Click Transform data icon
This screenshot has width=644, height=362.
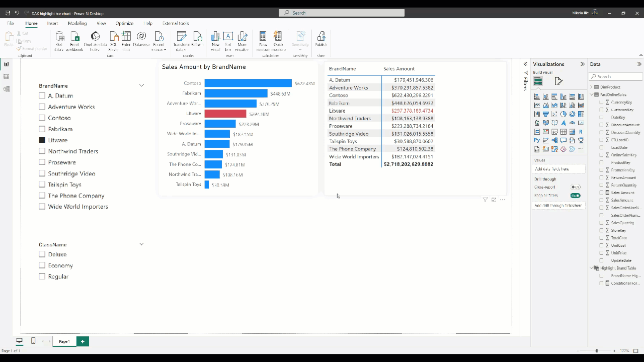[182, 41]
